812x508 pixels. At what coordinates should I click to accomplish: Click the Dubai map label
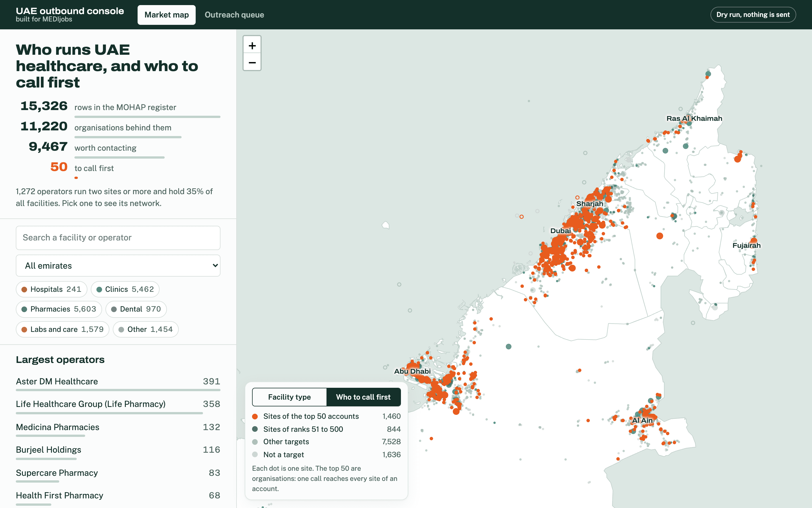[x=560, y=231]
